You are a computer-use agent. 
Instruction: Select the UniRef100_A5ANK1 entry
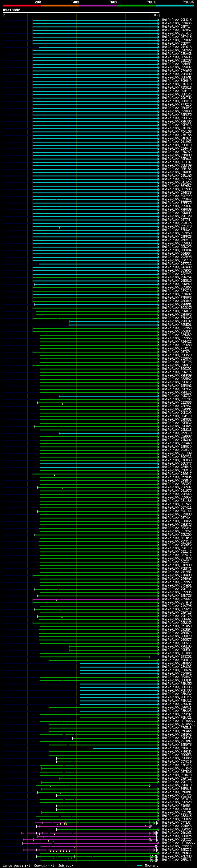(x=177, y=853)
